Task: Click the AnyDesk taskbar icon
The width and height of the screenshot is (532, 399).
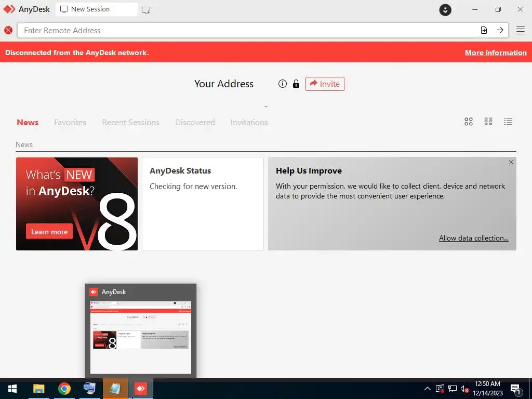Action: tap(140, 389)
